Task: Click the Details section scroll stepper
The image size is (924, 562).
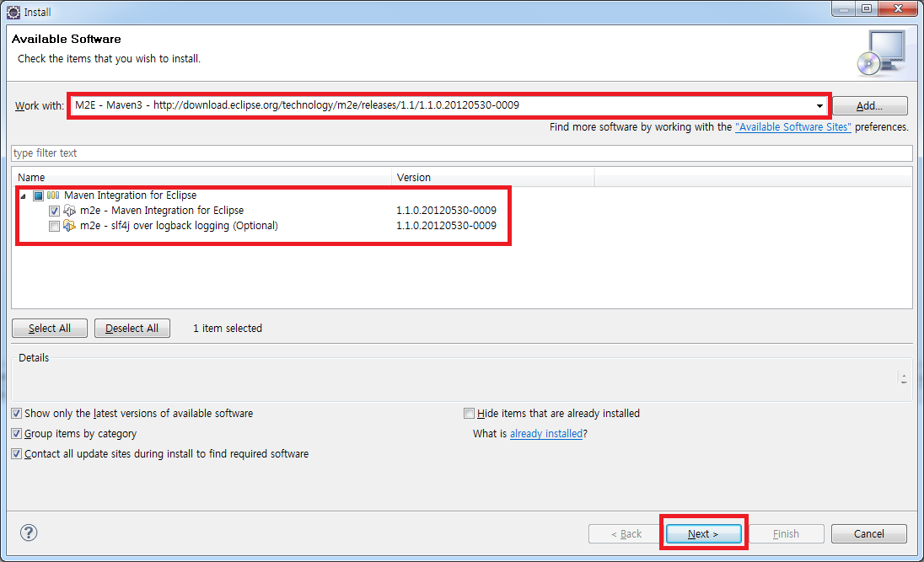Action: pos(904,379)
